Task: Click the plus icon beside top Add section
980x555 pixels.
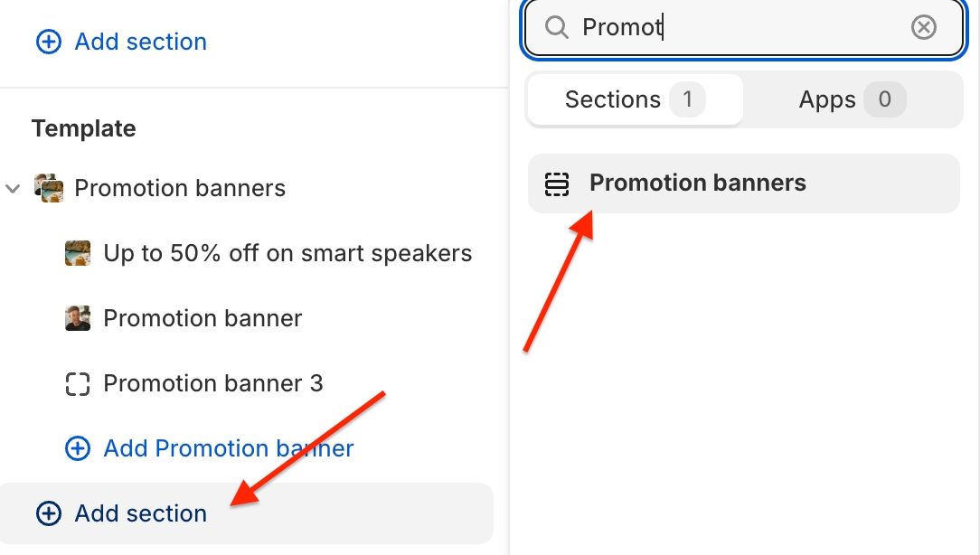Action: (x=48, y=42)
